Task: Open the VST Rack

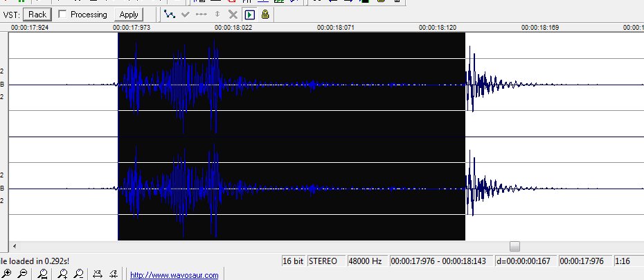Action: pos(37,15)
